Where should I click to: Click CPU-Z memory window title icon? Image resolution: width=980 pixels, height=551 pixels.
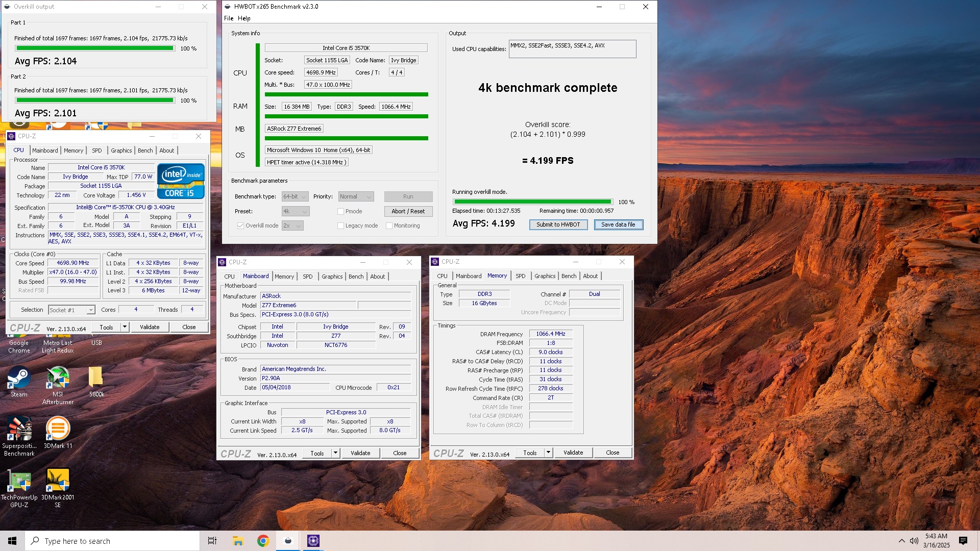tap(435, 262)
